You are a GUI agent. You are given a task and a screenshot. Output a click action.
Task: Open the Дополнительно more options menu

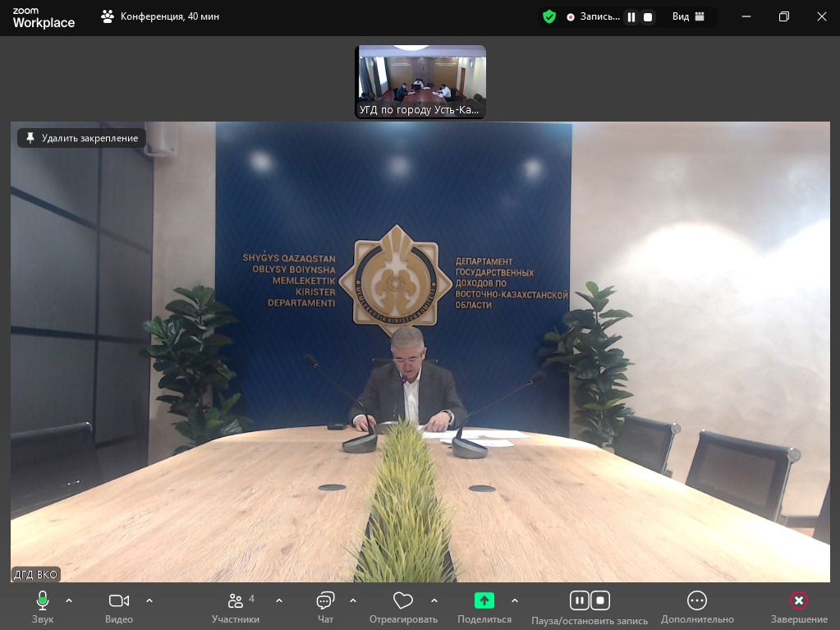pos(697,601)
